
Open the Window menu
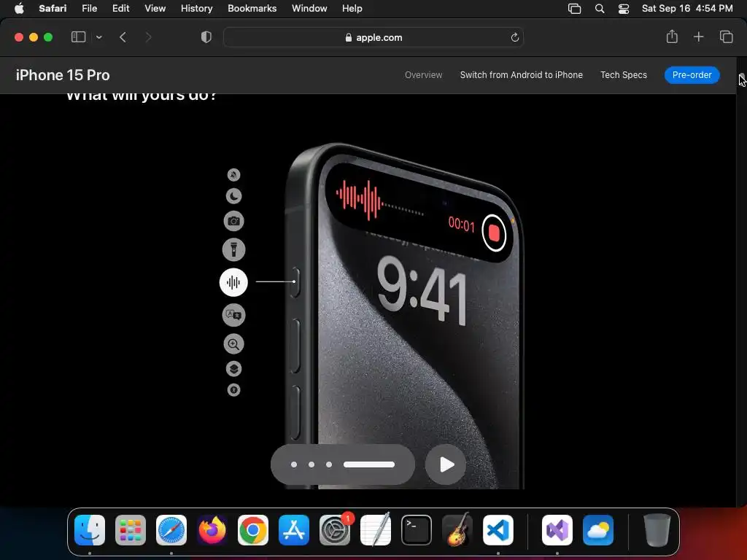pyautogui.click(x=309, y=8)
